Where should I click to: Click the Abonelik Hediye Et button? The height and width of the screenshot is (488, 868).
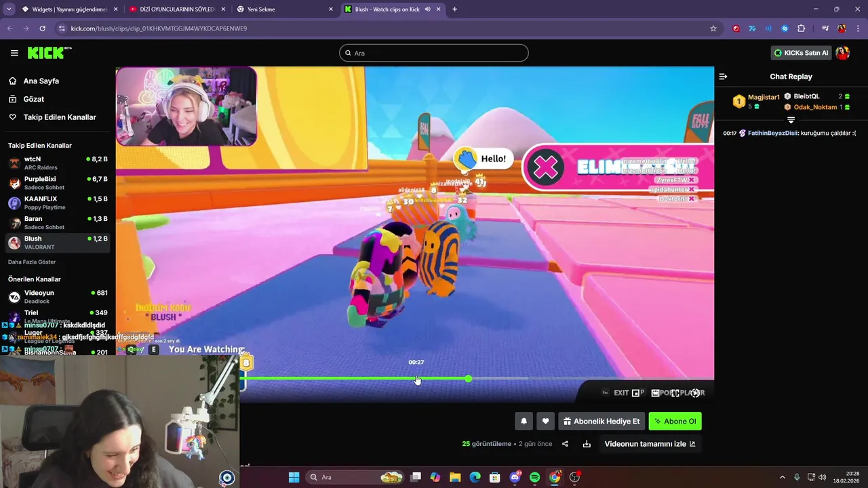point(601,421)
